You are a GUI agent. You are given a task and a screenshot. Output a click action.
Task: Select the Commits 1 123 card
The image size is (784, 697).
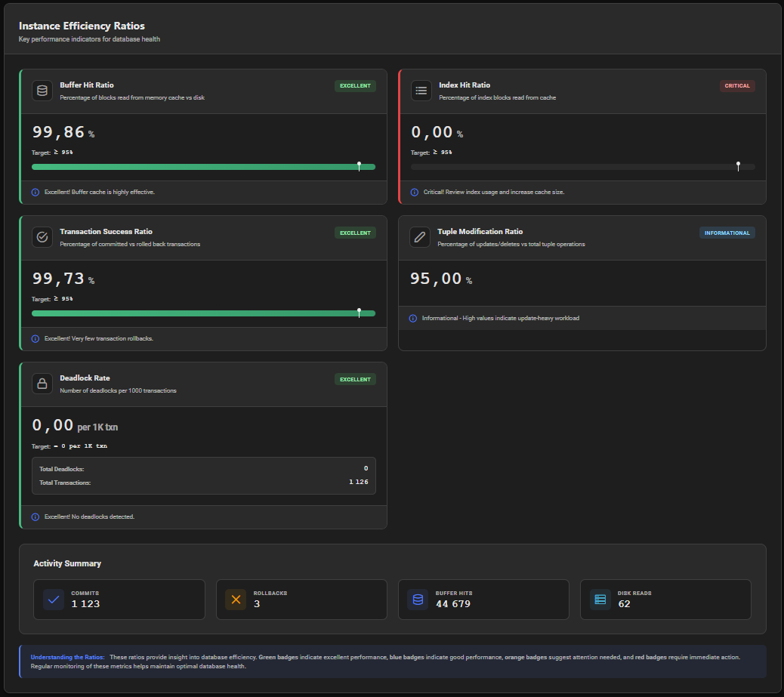119,600
